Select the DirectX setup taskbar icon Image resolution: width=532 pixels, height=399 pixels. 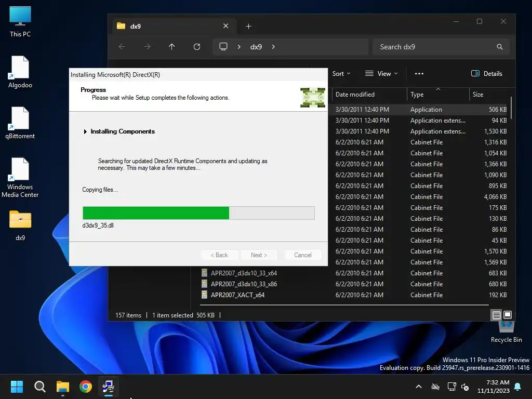coord(108,387)
